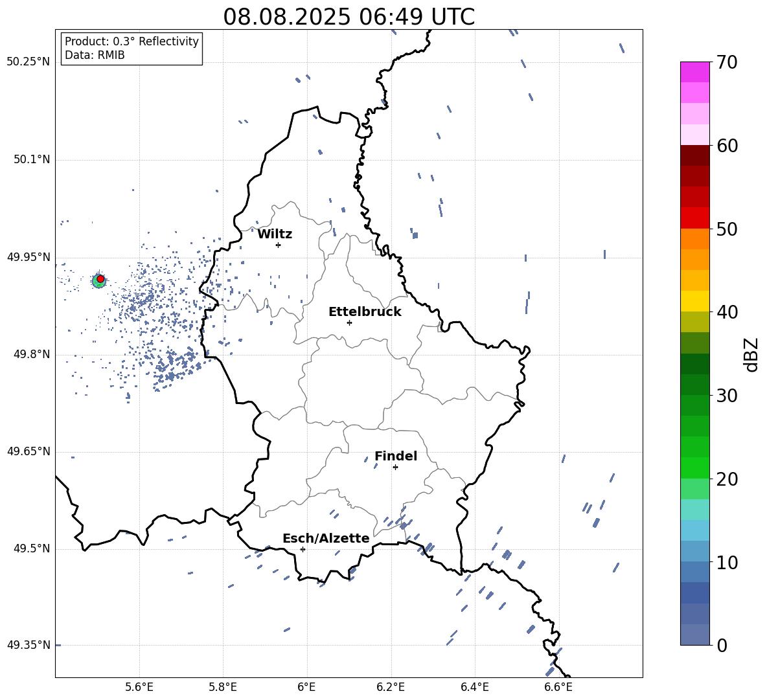
Task: Click the 70 colorbar tick label
Action: coord(727,63)
